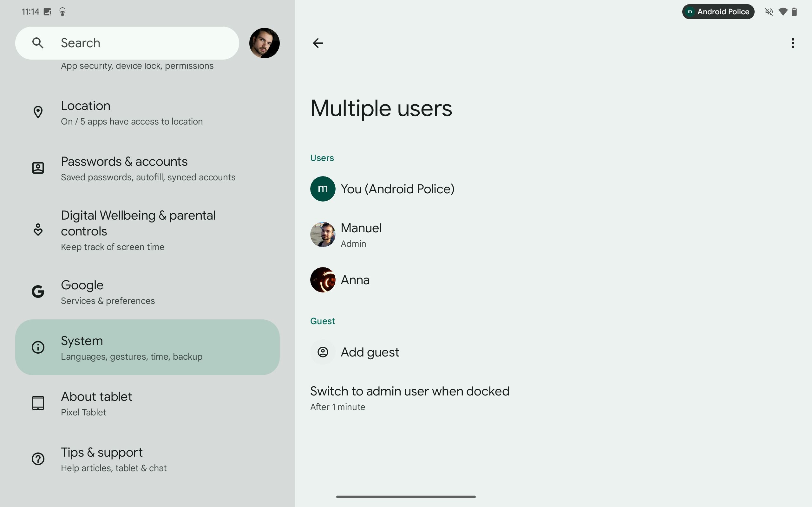
Task: Tap the user profile avatar icon
Action: (264, 42)
